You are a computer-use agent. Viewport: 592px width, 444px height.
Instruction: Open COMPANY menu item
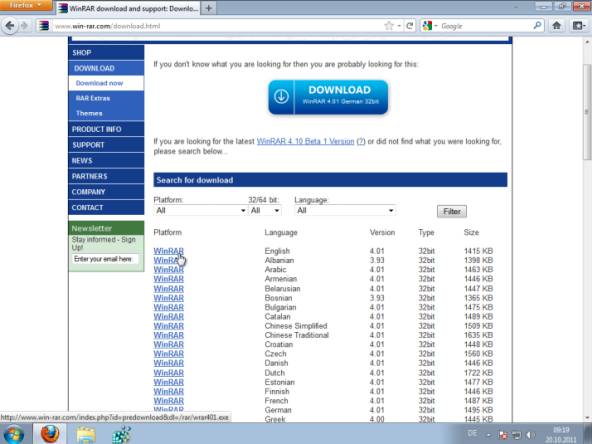click(106, 192)
